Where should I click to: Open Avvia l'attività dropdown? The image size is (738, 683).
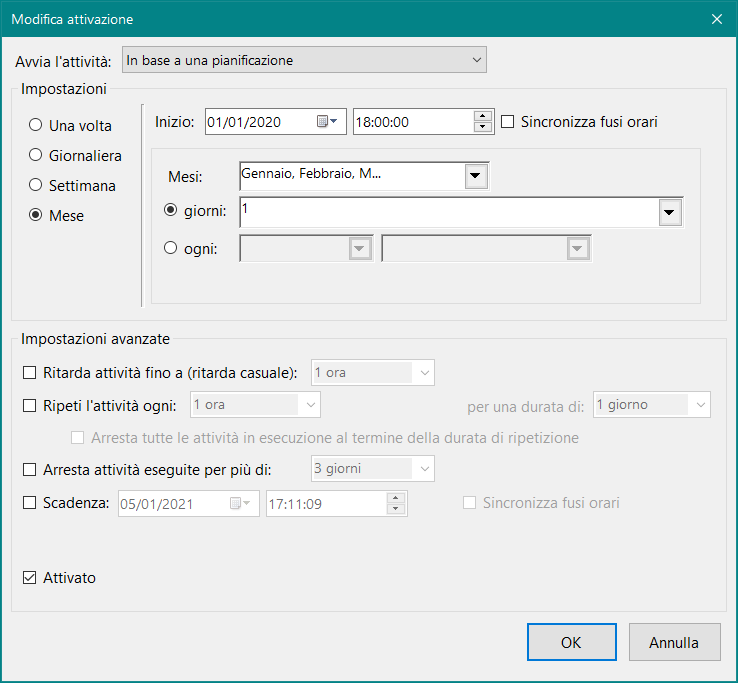[304, 60]
